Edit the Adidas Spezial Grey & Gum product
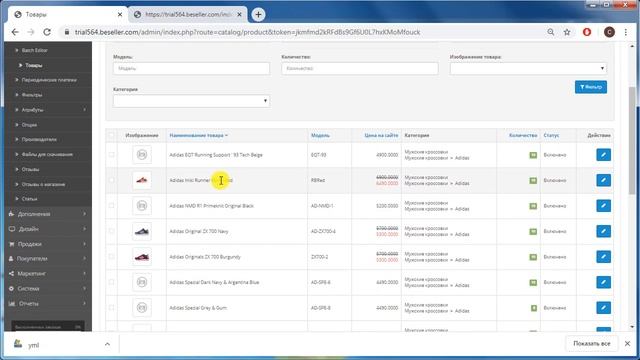 pos(603,308)
